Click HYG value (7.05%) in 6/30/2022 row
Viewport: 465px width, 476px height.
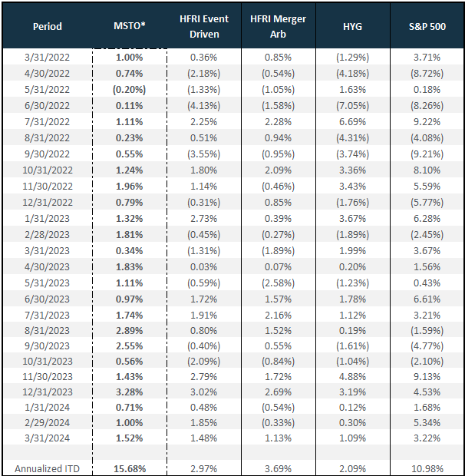(352, 106)
